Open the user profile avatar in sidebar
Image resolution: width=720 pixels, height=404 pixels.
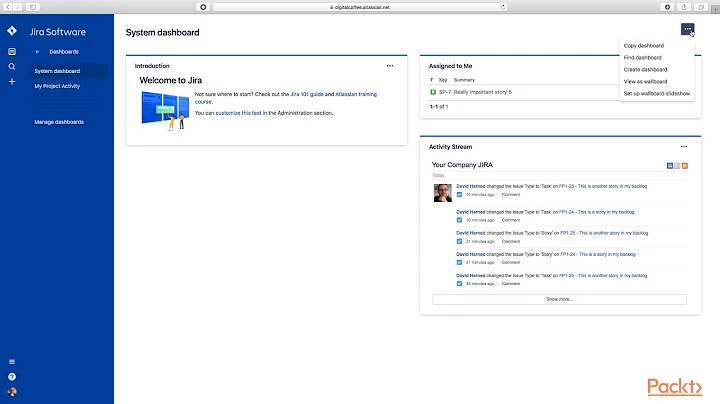12,392
